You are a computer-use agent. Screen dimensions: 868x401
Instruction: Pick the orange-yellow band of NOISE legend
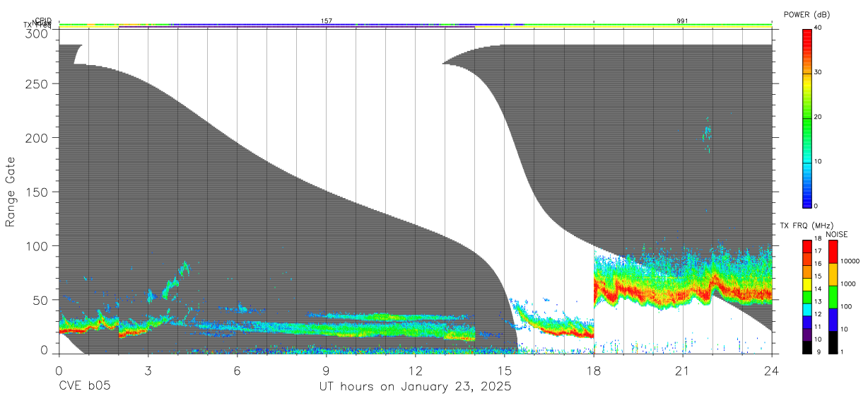point(833,274)
